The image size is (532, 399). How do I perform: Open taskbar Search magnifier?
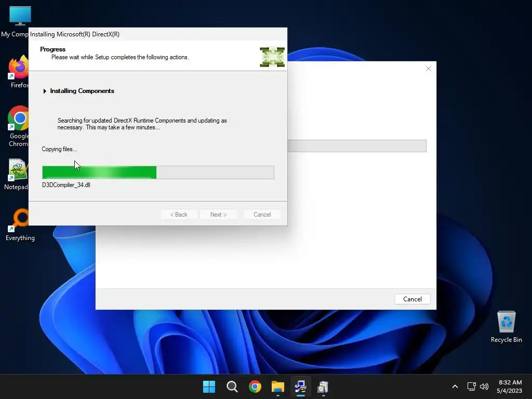tap(232, 387)
